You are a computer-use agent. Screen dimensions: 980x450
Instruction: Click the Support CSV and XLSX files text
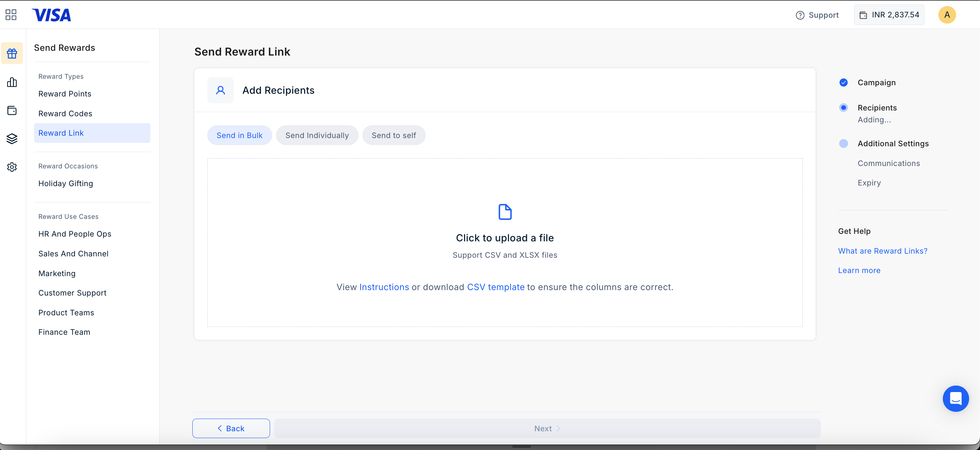504,255
